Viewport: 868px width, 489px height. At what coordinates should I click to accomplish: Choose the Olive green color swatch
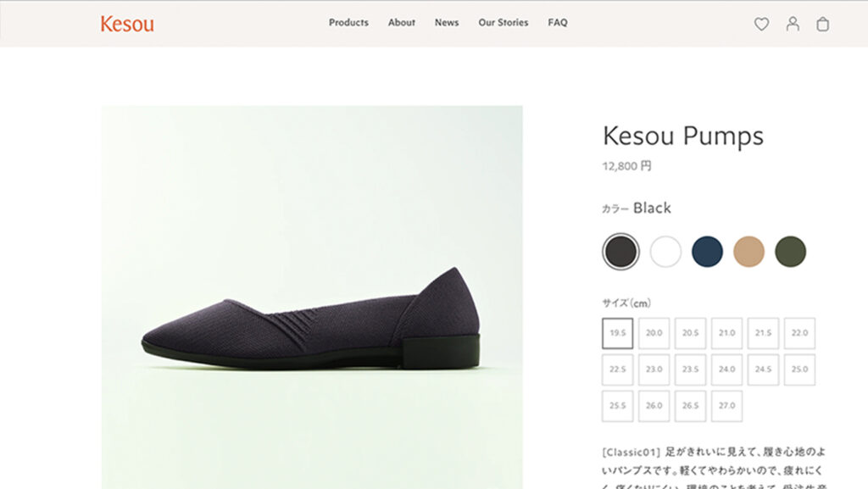coord(790,252)
